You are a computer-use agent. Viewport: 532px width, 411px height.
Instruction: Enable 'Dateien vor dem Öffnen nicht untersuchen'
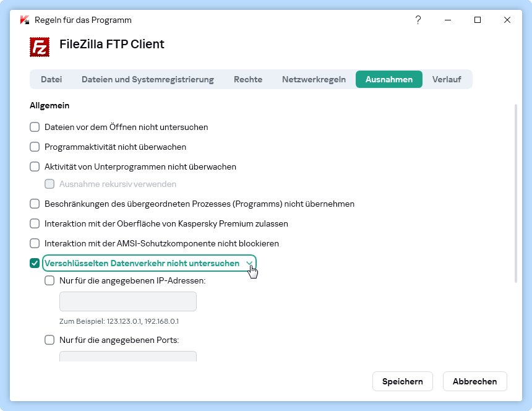(35, 128)
